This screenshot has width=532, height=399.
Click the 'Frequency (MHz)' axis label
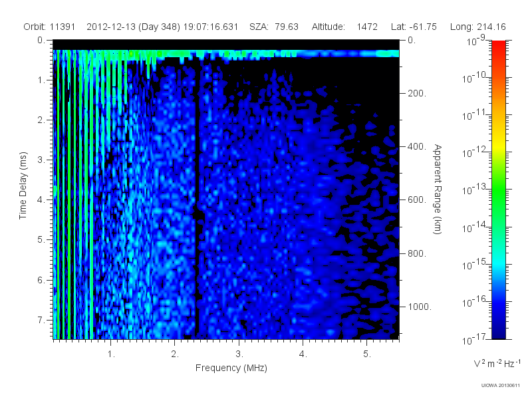(x=231, y=368)
